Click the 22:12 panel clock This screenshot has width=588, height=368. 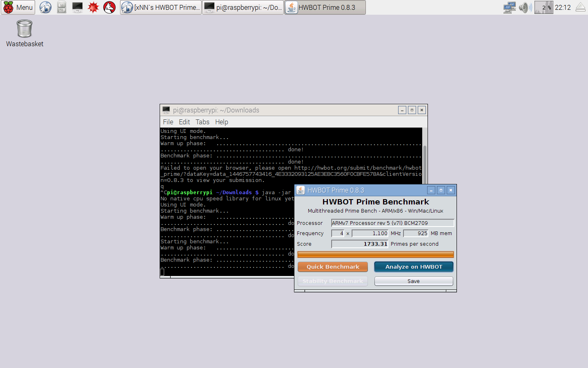point(563,7)
